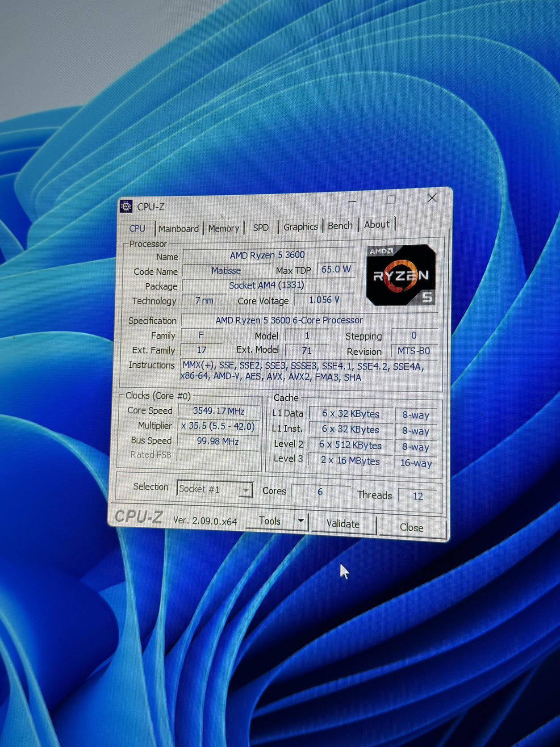Screen dimensions: 560x747
Task: Click the Tools button
Action: tap(270, 521)
